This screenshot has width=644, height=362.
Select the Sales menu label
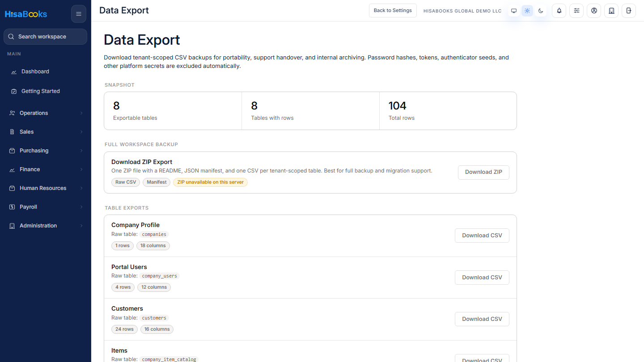tap(26, 132)
